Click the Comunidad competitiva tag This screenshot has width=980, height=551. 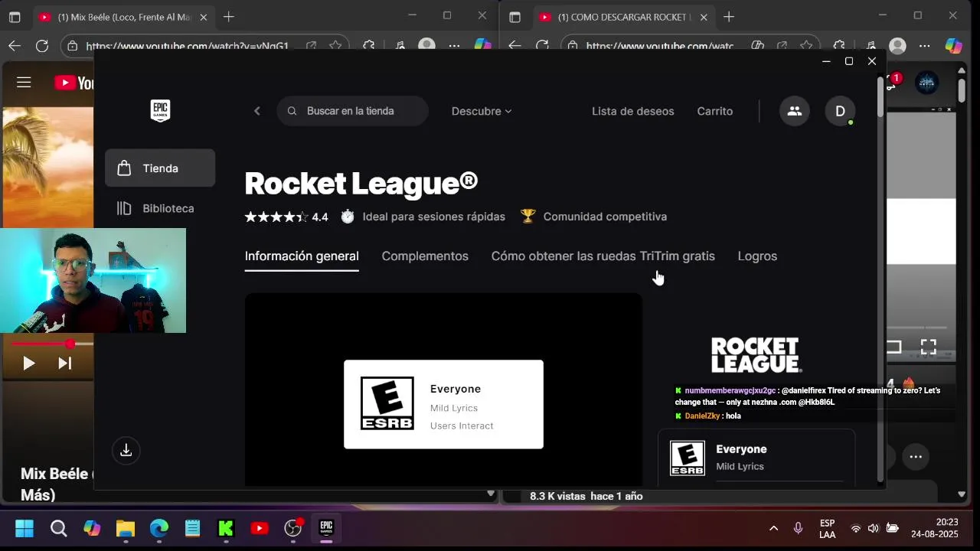593,217
